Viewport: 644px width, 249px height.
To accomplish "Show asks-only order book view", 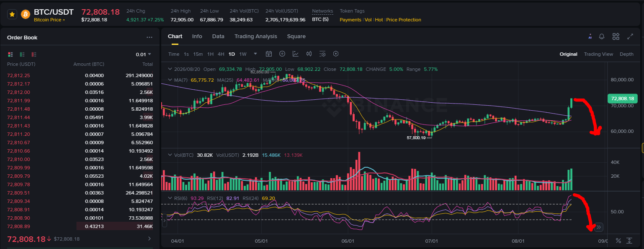I will click(34, 54).
